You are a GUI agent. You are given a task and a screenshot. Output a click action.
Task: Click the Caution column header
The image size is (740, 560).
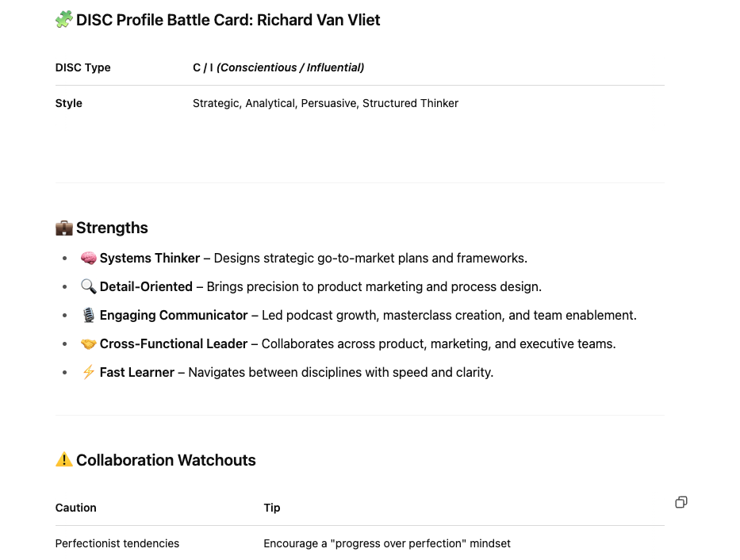[x=75, y=508]
